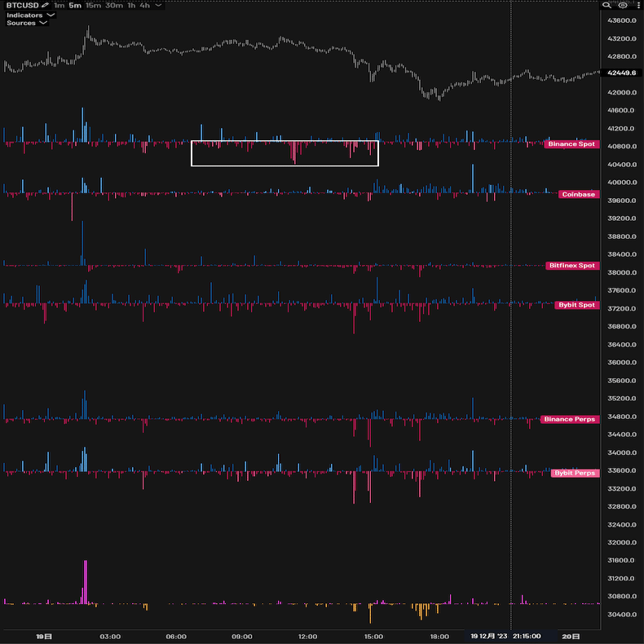The height and width of the screenshot is (644, 644).
Task: Choose the 4h timeframe
Action: (144, 6)
